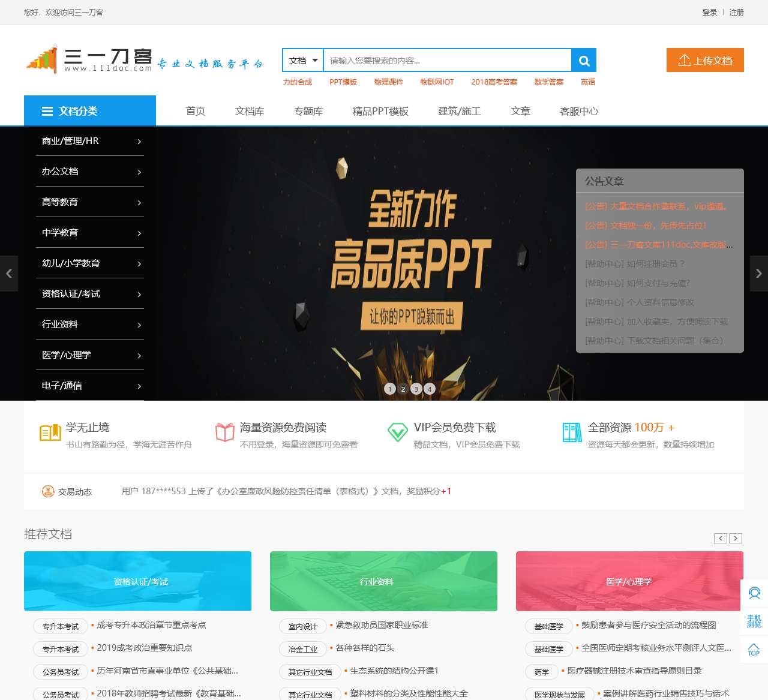768x700 pixels.
Task: Open the 客服中心 navigation tab
Action: (579, 111)
